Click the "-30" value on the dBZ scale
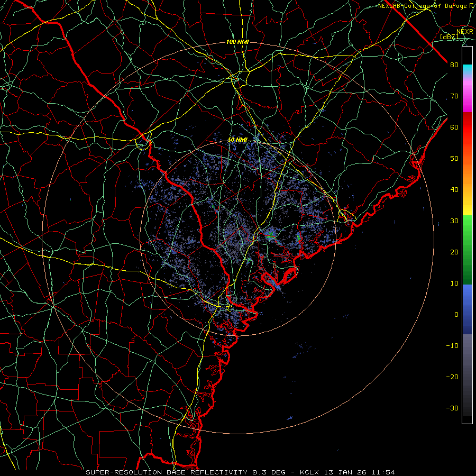This screenshot has height=476, width=476. coord(452,408)
